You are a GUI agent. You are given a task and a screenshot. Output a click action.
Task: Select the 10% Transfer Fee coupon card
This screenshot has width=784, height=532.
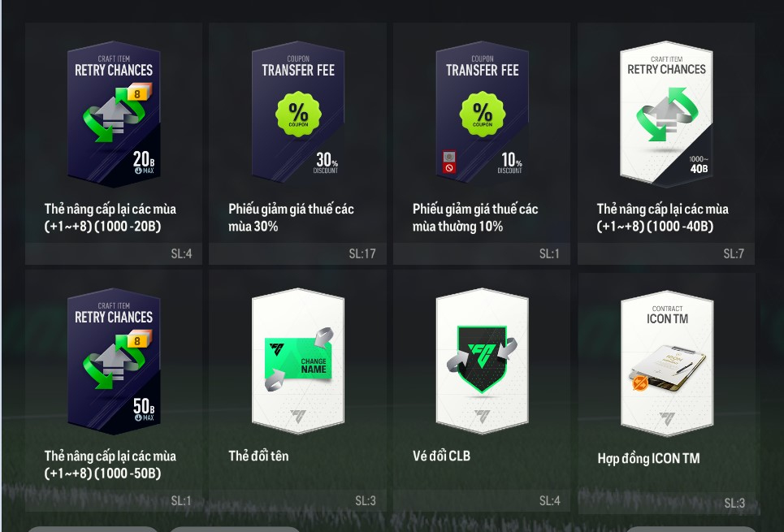point(482,112)
